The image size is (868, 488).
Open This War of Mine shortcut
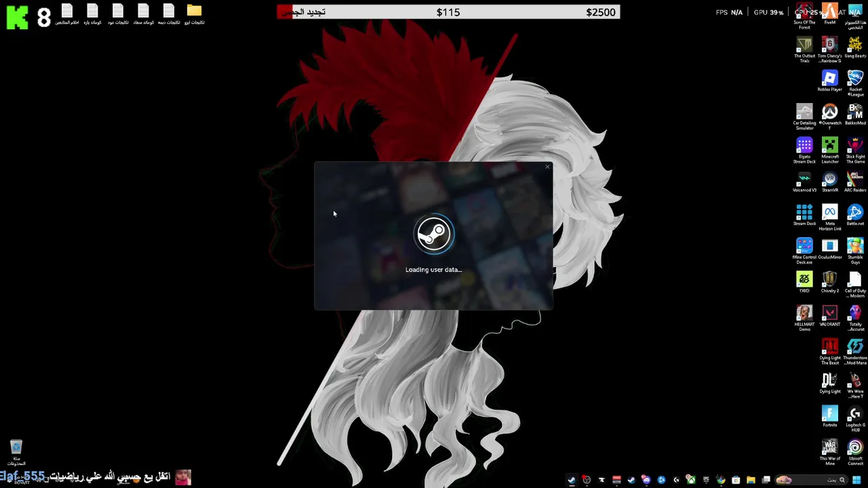pyautogui.click(x=829, y=452)
